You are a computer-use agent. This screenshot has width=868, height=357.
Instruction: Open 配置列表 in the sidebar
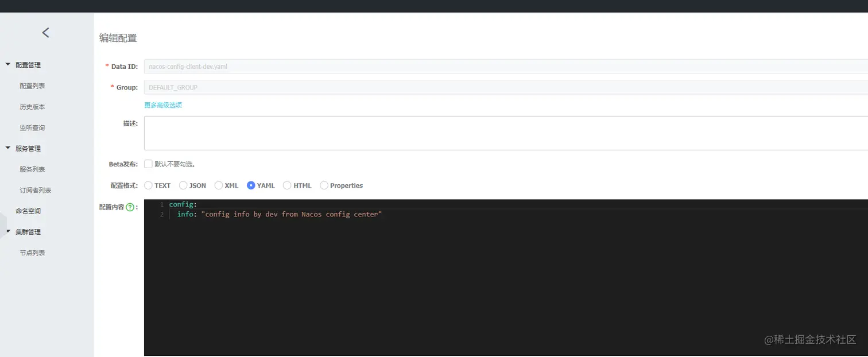tap(32, 86)
